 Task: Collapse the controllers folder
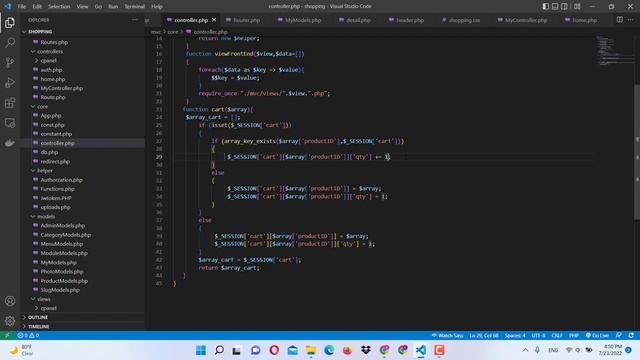coord(50,51)
